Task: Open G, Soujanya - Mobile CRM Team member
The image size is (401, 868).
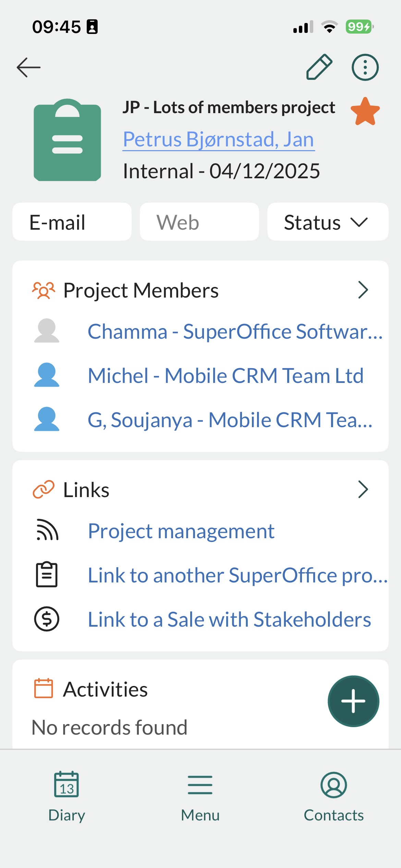Action: pos(230,420)
